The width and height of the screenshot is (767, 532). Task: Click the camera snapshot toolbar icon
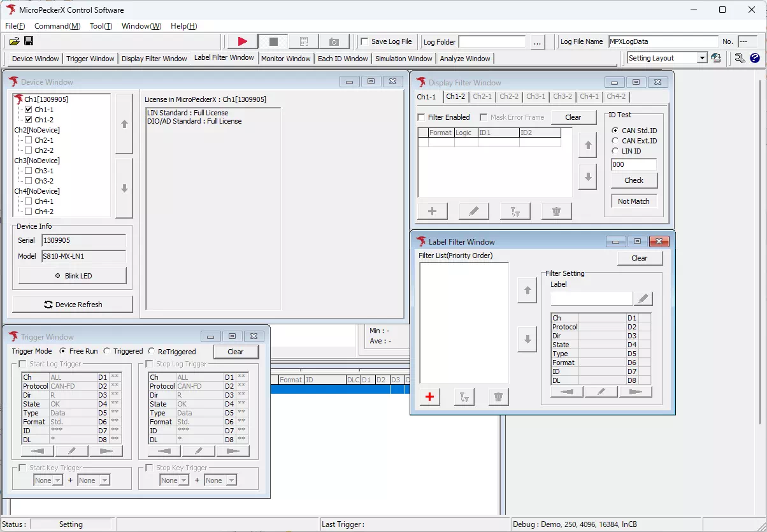[x=334, y=41]
